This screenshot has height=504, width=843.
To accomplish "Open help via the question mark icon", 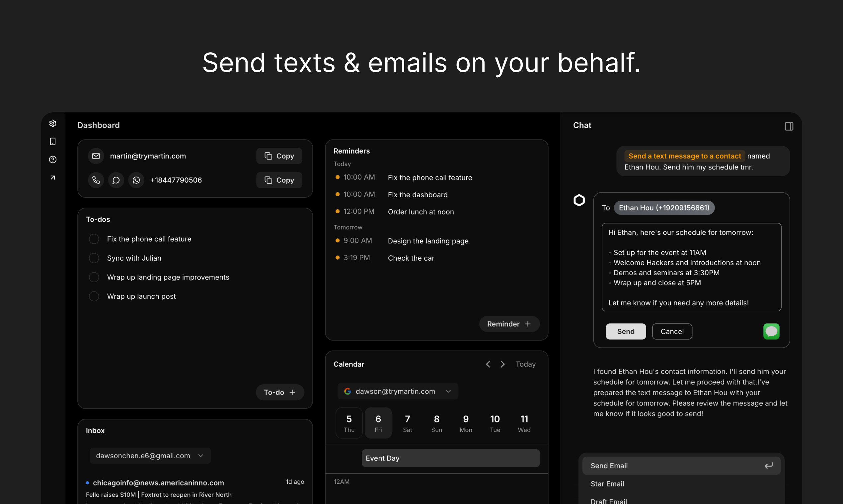I will 53,159.
